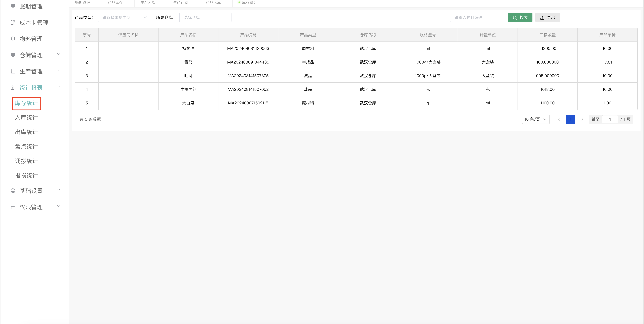Collapse the 统计报表 menu chevron
This screenshot has height=324, width=644.
[58, 87]
